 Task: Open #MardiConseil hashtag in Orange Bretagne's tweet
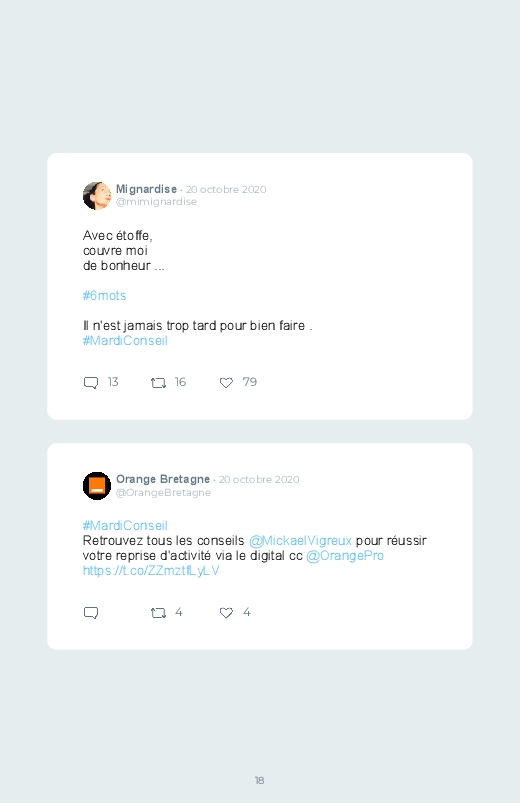[125, 525]
